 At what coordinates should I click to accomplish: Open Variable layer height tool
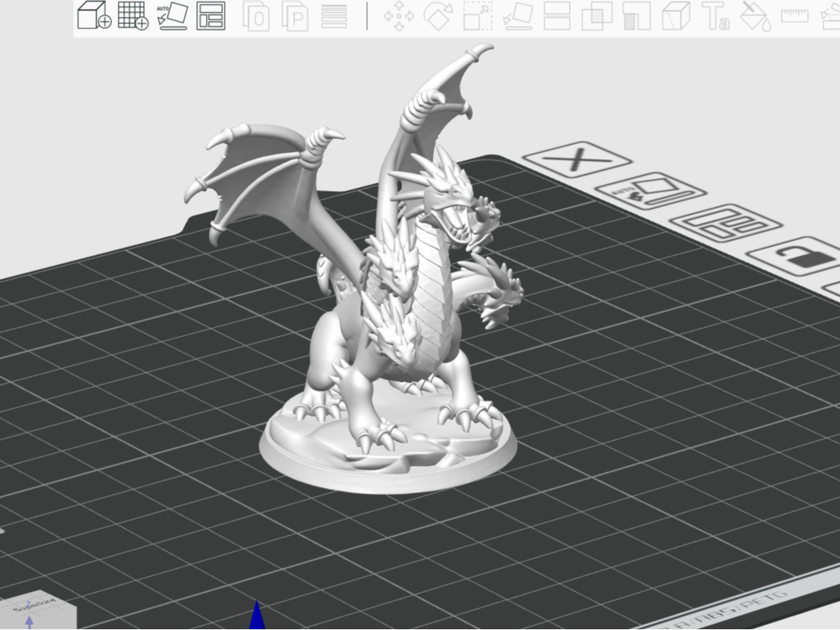click(334, 16)
